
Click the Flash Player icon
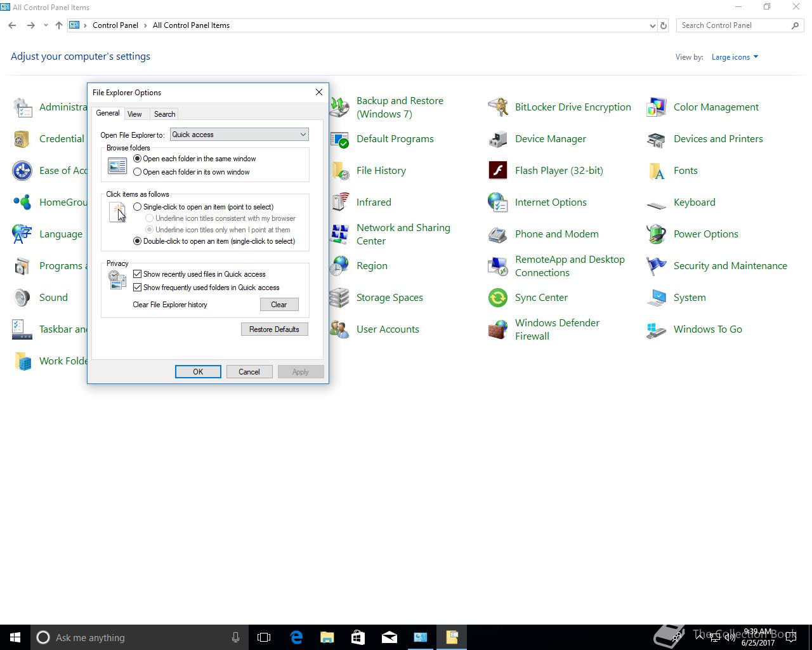(x=498, y=171)
